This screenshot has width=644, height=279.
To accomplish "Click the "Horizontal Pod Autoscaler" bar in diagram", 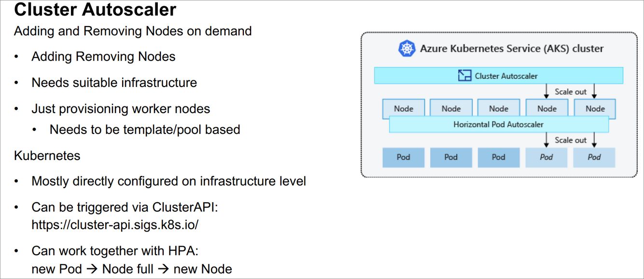I will (x=499, y=124).
